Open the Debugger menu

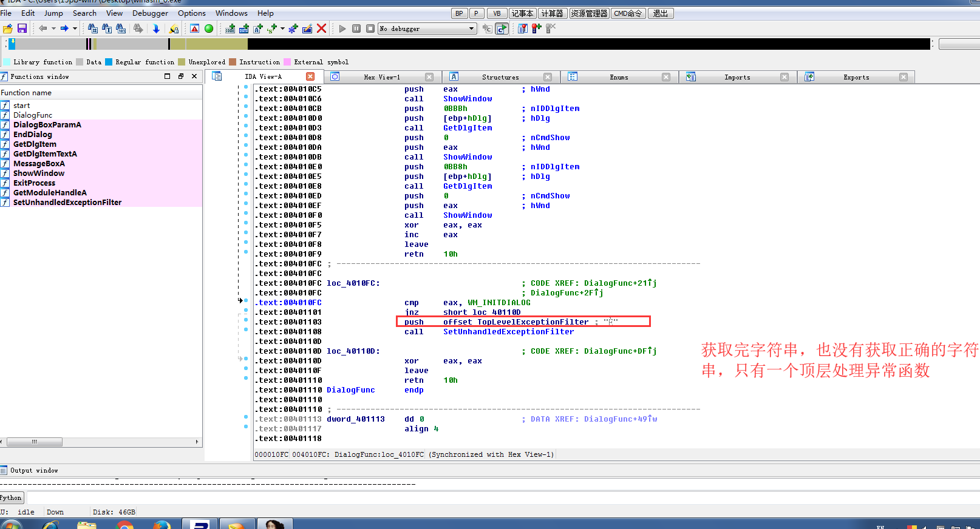click(x=150, y=13)
